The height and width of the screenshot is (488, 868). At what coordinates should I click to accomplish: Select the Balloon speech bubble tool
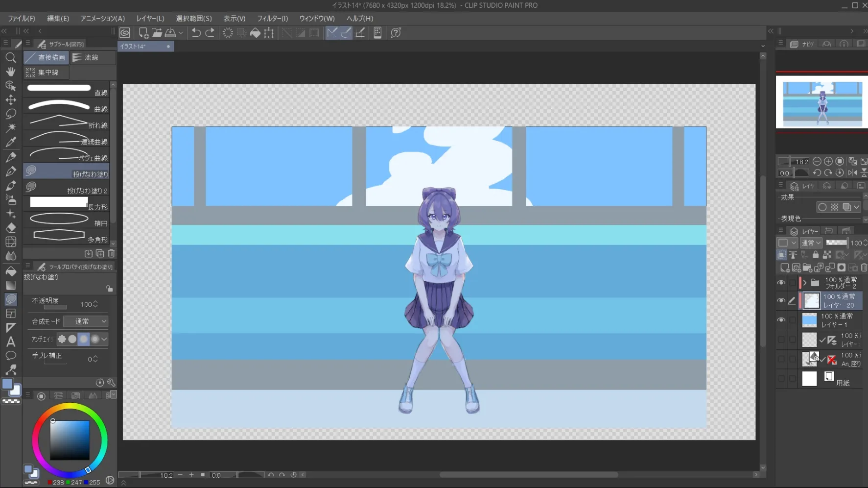click(10, 356)
